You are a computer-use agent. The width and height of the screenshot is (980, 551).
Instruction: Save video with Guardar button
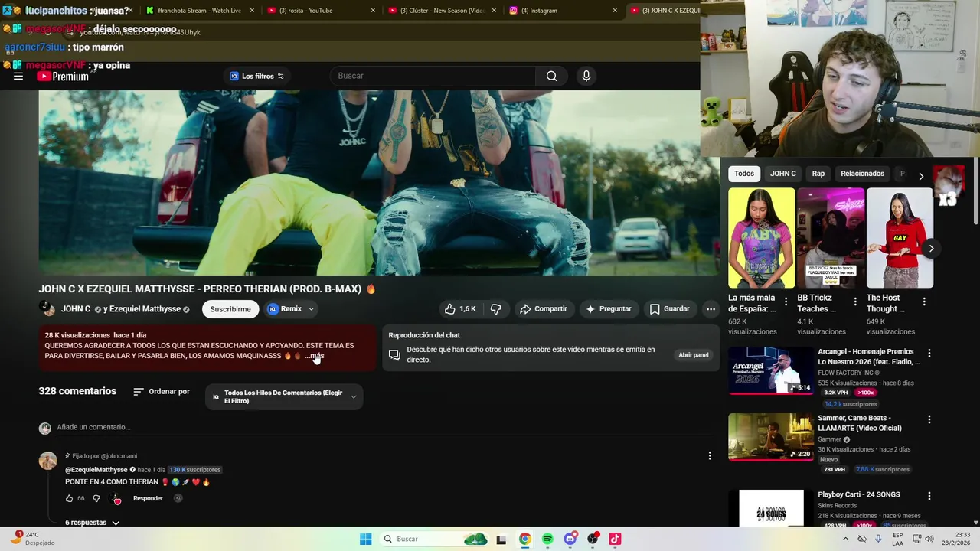click(x=670, y=309)
